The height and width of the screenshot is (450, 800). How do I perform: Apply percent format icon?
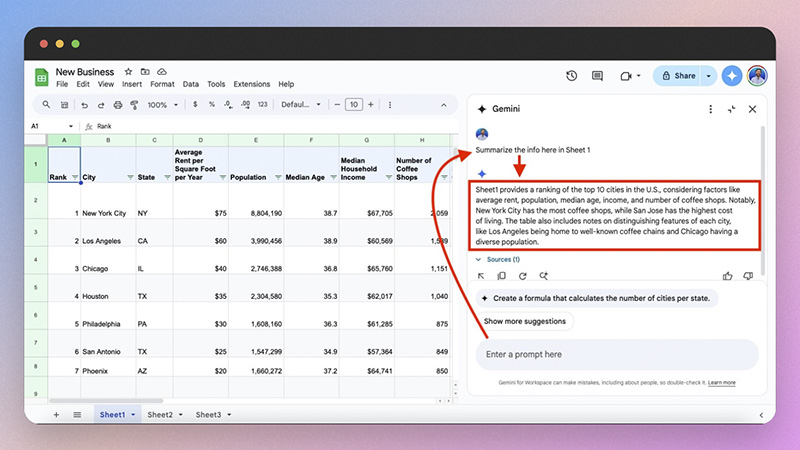click(211, 104)
